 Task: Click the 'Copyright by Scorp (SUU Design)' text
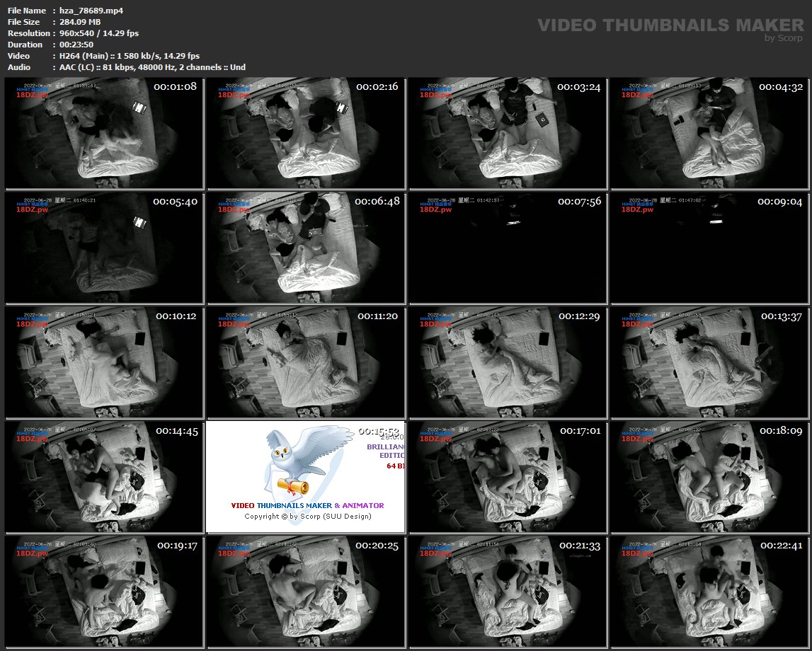tap(308, 516)
